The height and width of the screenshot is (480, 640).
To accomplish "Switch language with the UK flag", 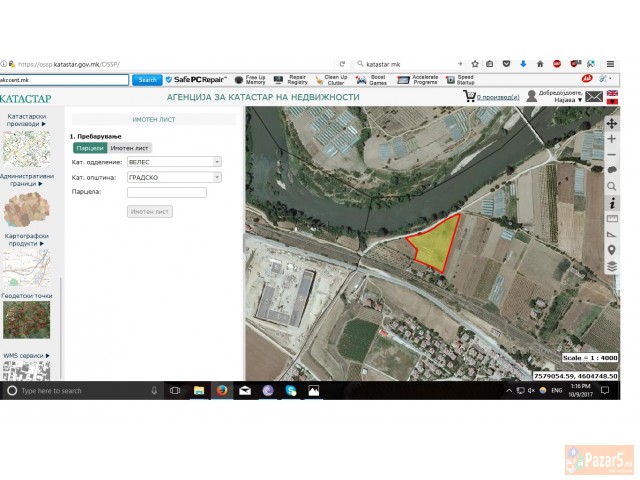I will point(612,93).
